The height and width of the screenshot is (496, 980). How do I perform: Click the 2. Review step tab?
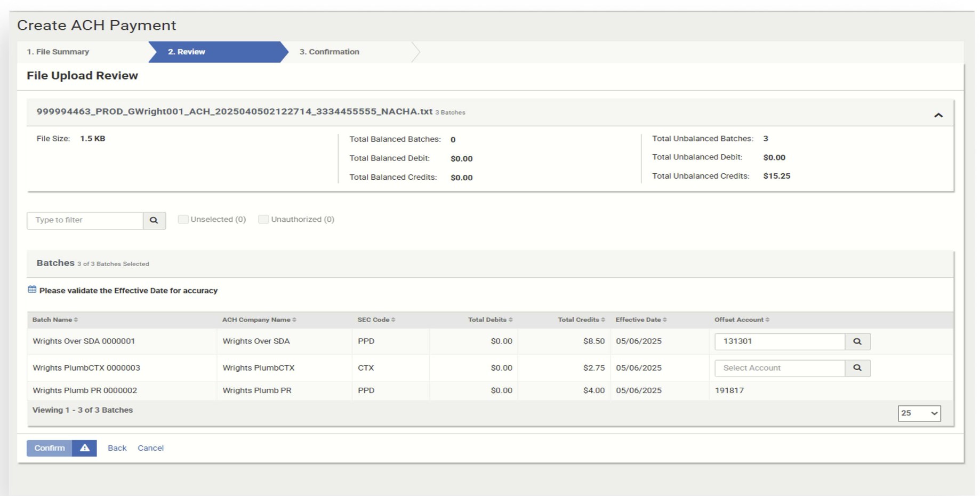[187, 52]
